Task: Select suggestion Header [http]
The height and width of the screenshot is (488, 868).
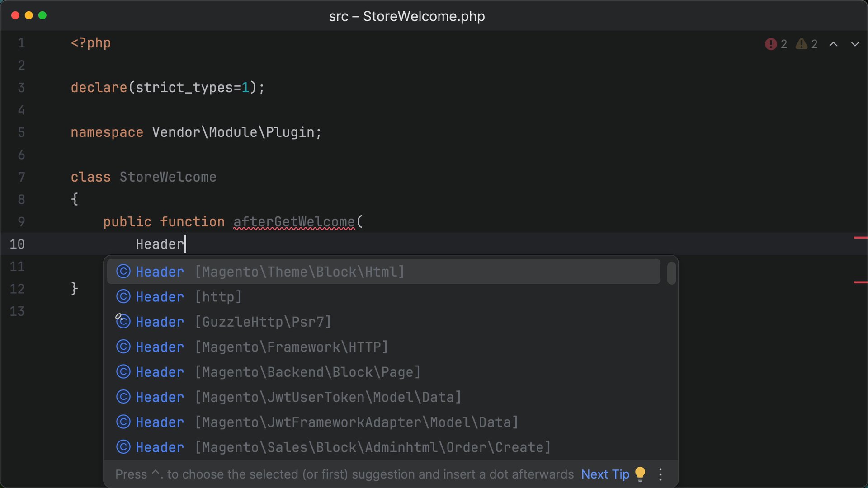Action: pyautogui.click(x=383, y=296)
